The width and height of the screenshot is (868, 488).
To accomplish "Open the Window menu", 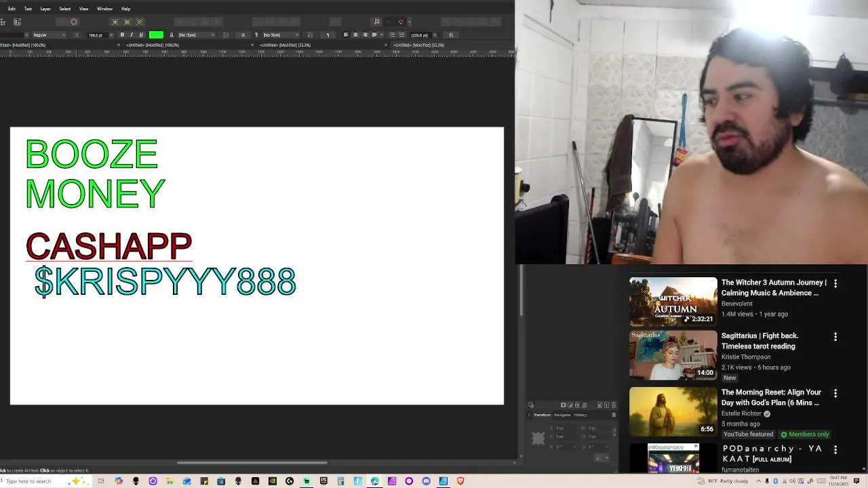I will (x=104, y=9).
